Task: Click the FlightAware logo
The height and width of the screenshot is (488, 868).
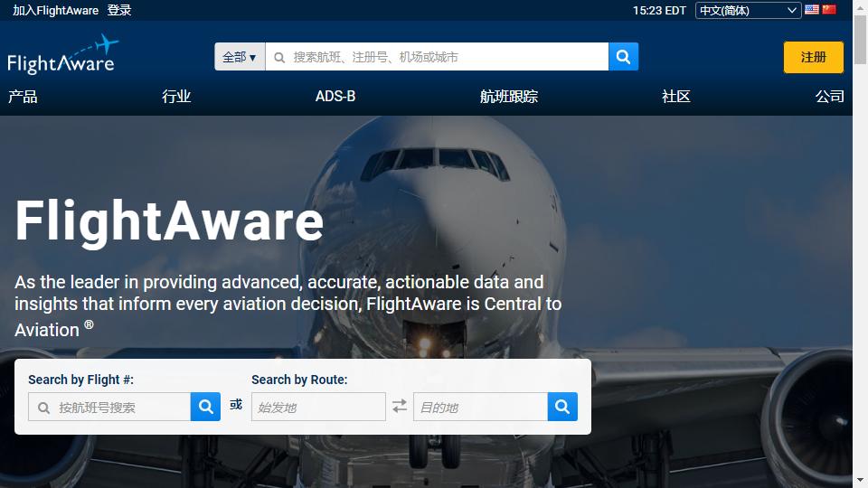Action: coord(62,55)
